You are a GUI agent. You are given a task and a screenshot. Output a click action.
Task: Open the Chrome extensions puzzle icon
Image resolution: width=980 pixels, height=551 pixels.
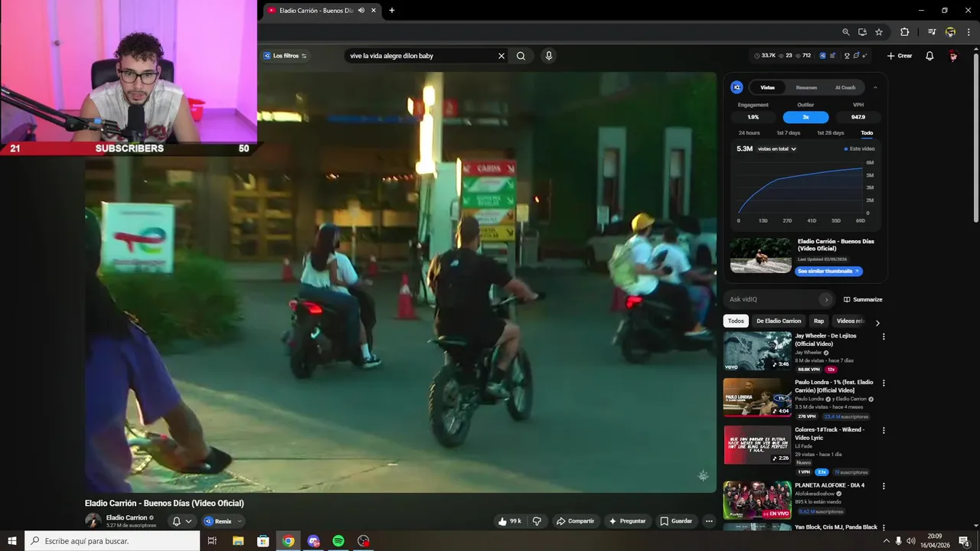[904, 32]
